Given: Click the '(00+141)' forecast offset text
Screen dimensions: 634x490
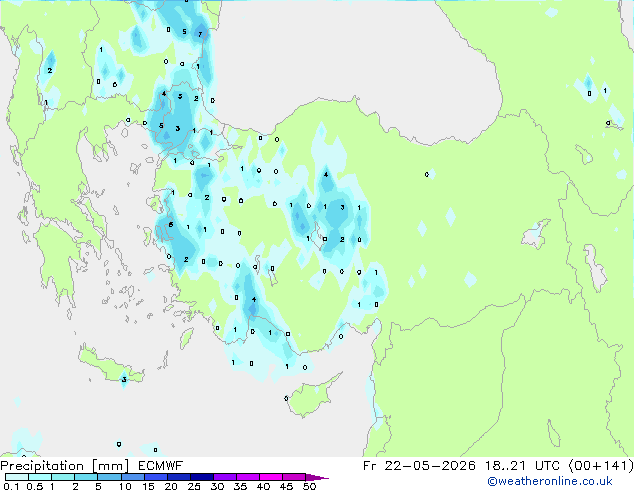Looking at the screenshot, I should [601, 466].
